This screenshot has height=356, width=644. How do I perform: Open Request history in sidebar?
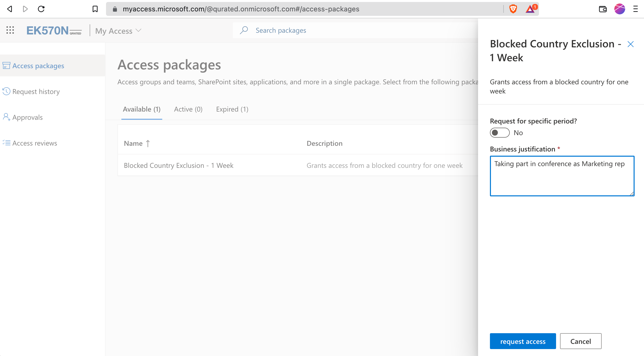(53, 91)
